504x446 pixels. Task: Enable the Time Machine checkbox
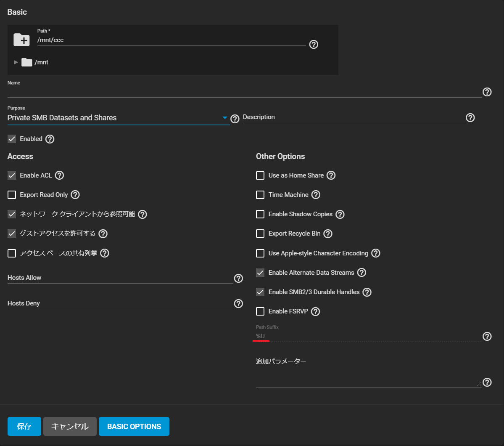pos(260,195)
